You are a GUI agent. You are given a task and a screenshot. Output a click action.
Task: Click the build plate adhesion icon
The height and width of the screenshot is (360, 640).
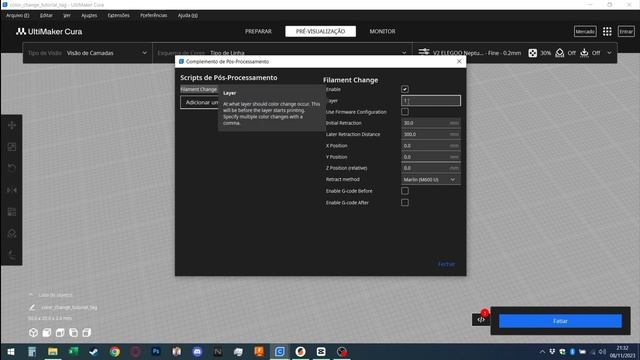pyautogui.click(x=584, y=53)
